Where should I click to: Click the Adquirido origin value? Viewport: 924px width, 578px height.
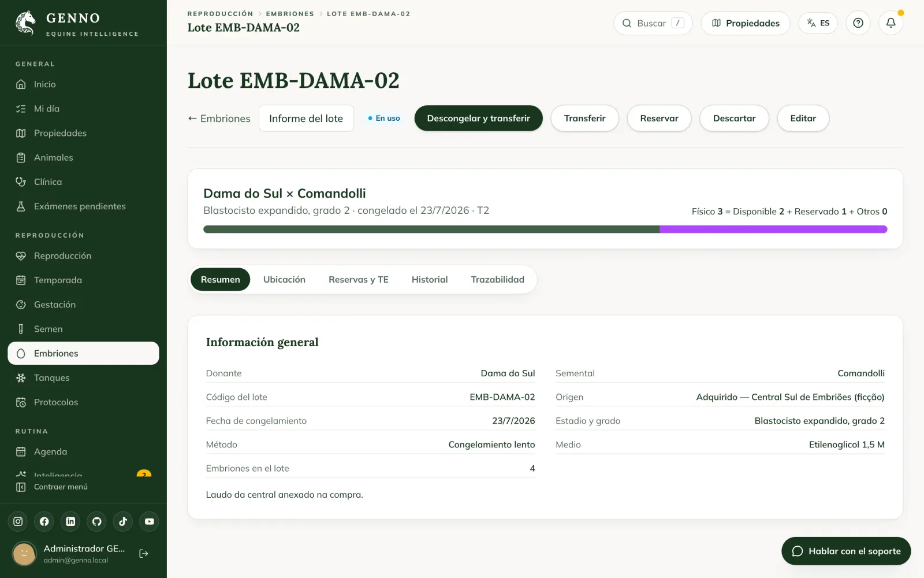(790, 397)
